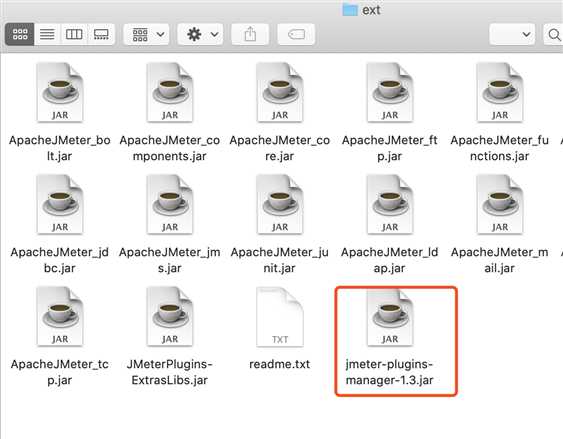Select ApacheJMeter_ldap.jar file icon
The height and width of the screenshot is (439, 563).
390,205
